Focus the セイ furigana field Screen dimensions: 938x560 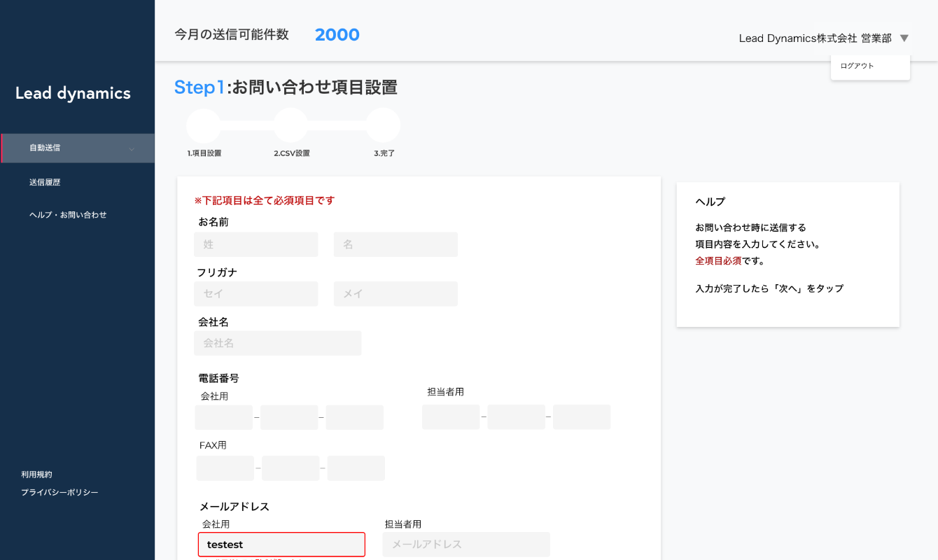coord(255,293)
